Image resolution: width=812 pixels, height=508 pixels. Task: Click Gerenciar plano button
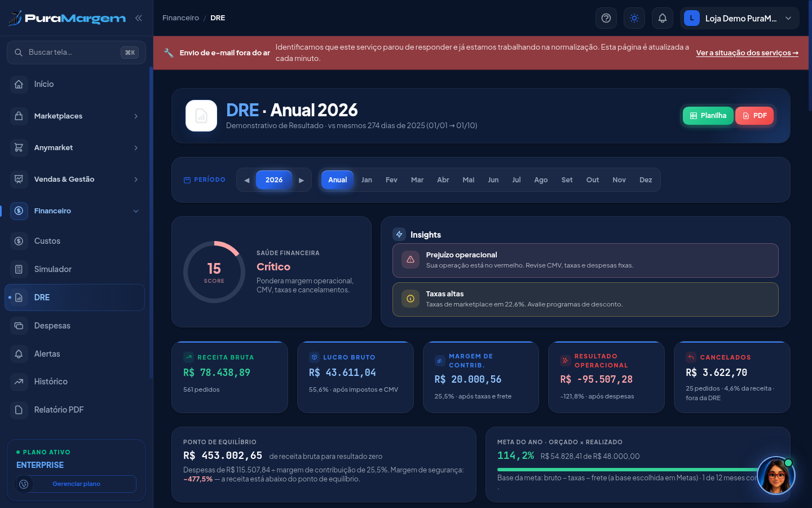click(x=76, y=484)
